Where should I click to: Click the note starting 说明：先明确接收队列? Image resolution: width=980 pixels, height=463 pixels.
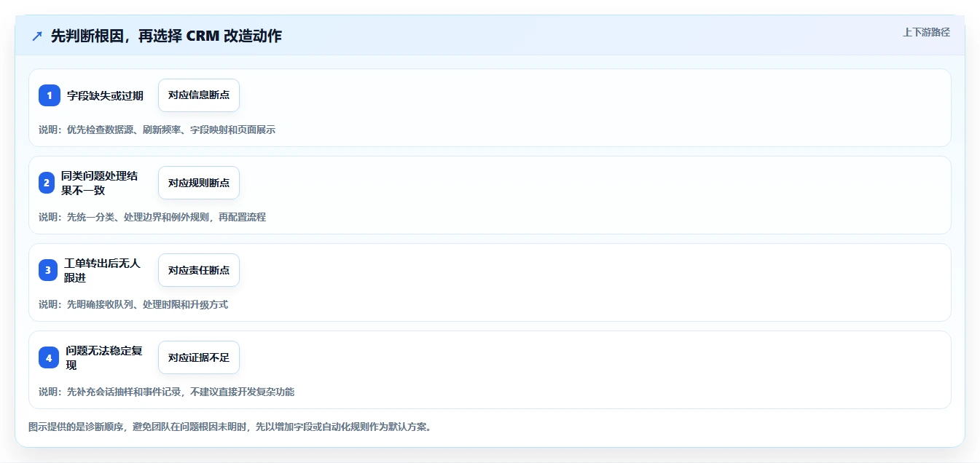pyautogui.click(x=133, y=304)
